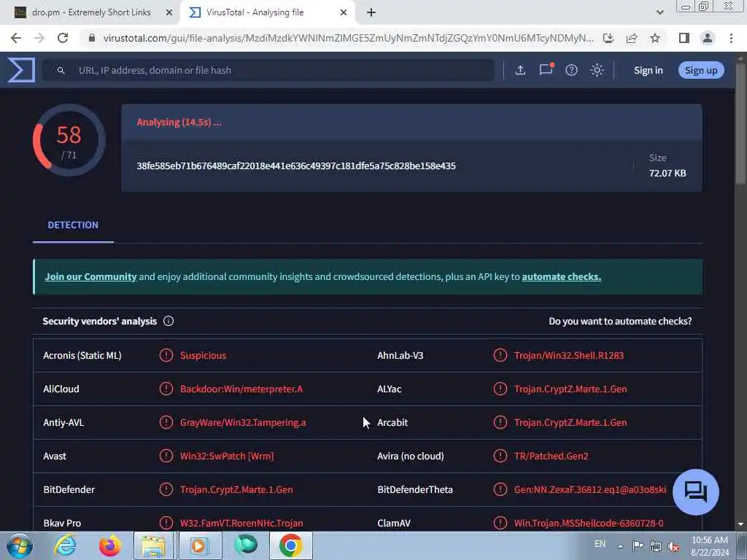The height and width of the screenshot is (560, 747).
Task: Click the alert icon in ALYac row
Action: click(500, 389)
